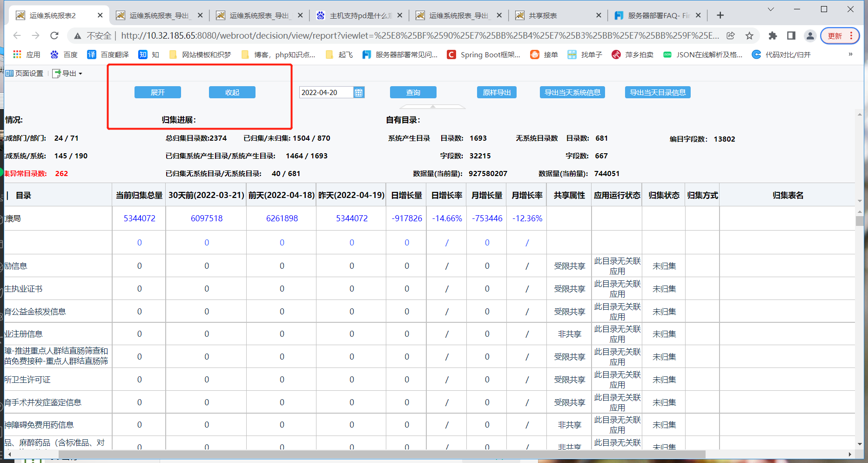The height and width of the screenshot is (463, 868).
Task: Click the horizontal scrollbar thumb
Action: pyautogui.click(x=382, y=454)
